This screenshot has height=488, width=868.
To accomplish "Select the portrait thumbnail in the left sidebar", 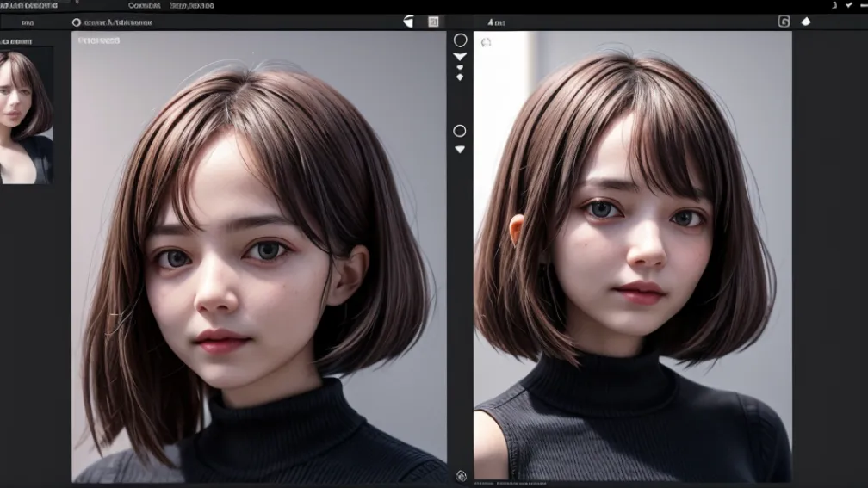I will pyautogui.click(x=27, y=117).
